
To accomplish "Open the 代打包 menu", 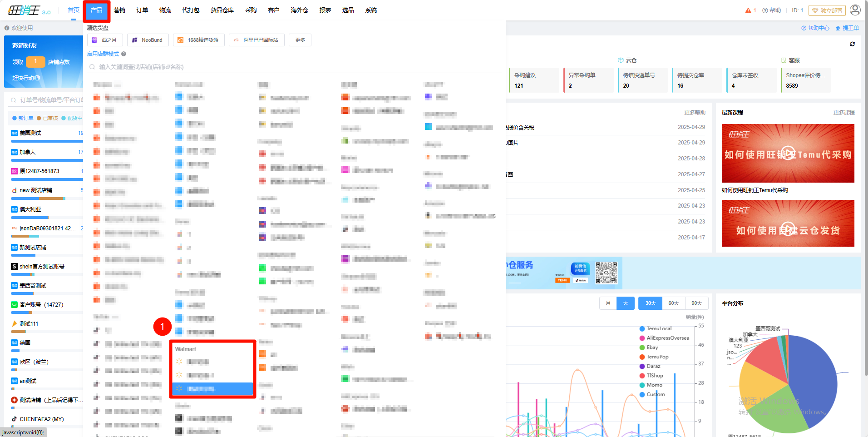I will pyautogui.click(x=191, y=10).
